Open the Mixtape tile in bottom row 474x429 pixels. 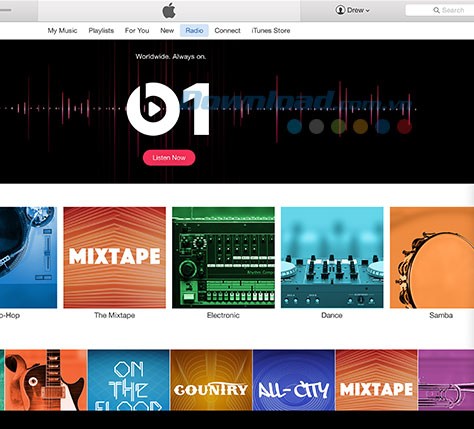376,380
